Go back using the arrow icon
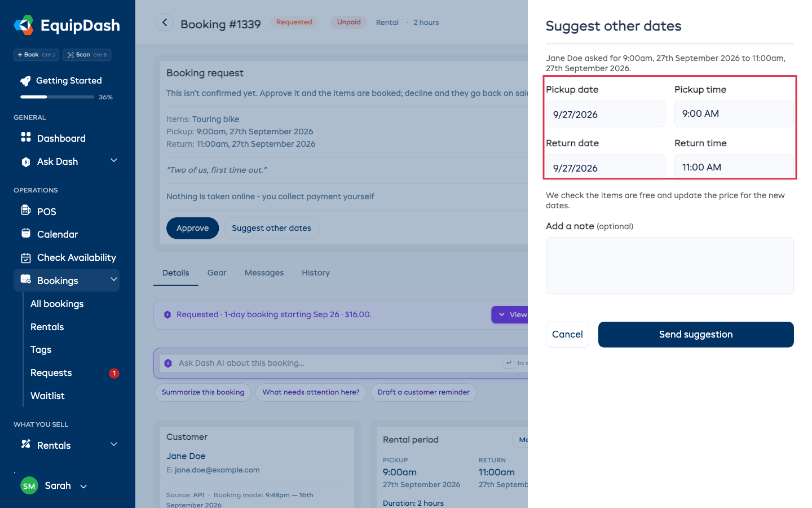 point(165,23)
